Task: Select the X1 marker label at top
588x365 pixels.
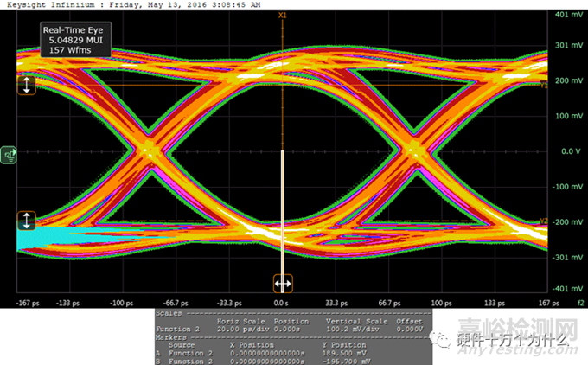Action: click(283, 16)
